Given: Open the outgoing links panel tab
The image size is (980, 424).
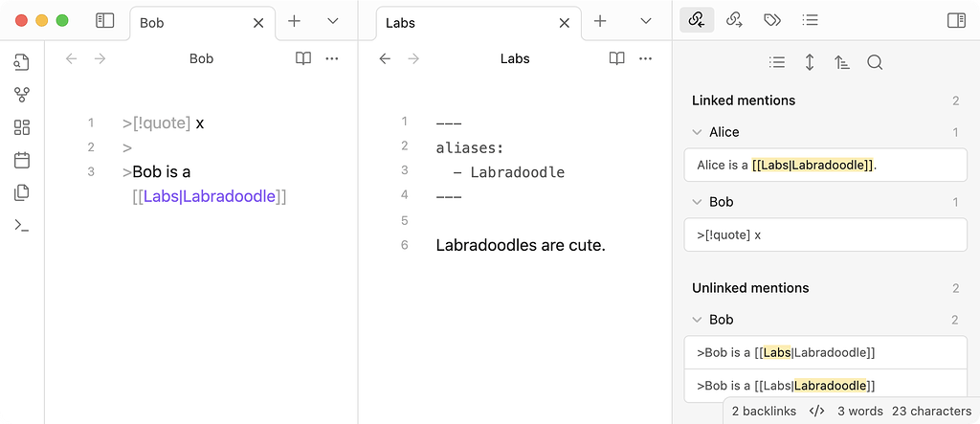Looking at the screenshot, I should pyautogui.click(x=735, y=20).
